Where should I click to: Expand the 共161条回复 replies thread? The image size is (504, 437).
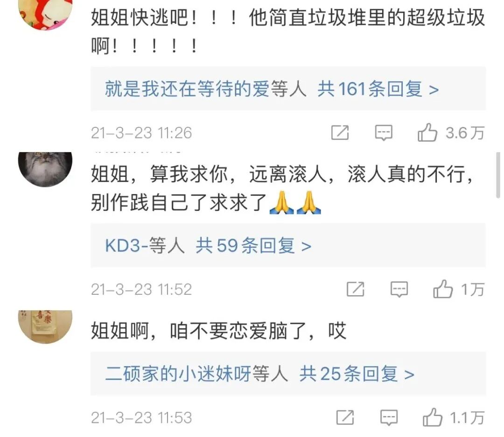(x=378, y=89)
